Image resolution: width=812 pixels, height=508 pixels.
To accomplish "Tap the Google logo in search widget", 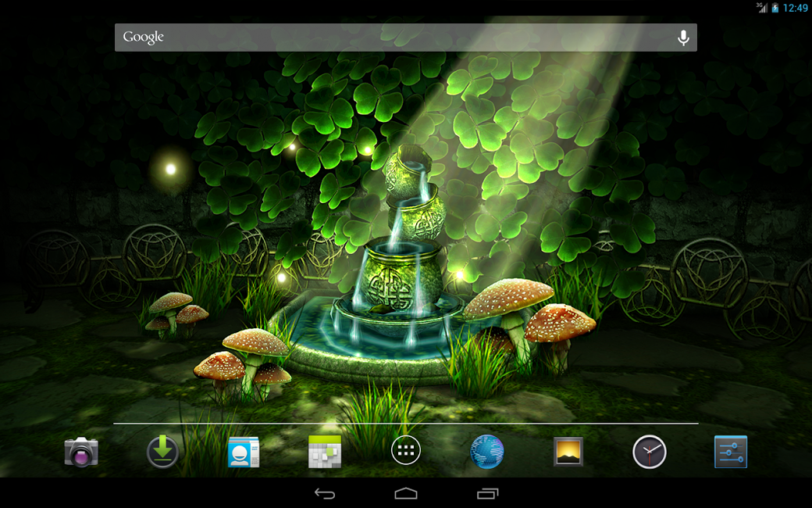I will click(x=144, y=38).
